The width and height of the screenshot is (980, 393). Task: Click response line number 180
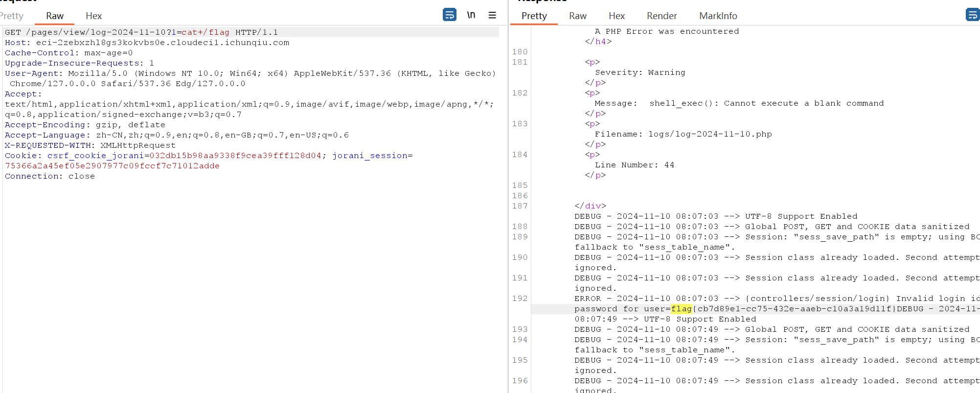click(x=520, y=52)
